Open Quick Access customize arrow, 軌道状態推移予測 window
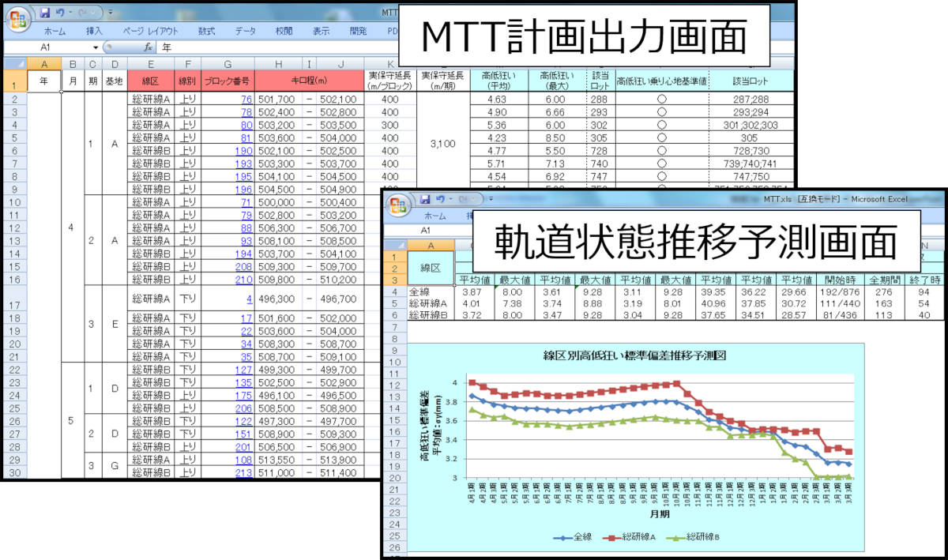Image resolution: width=948 pixels, height=560 pixels. click(x=489, y=198)
